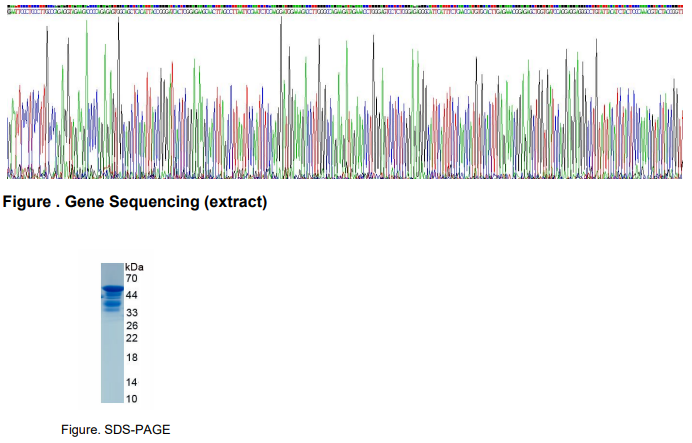Click the Gene Sequencing figure caption
Viewport: 692px width, 443px height.
135,203
